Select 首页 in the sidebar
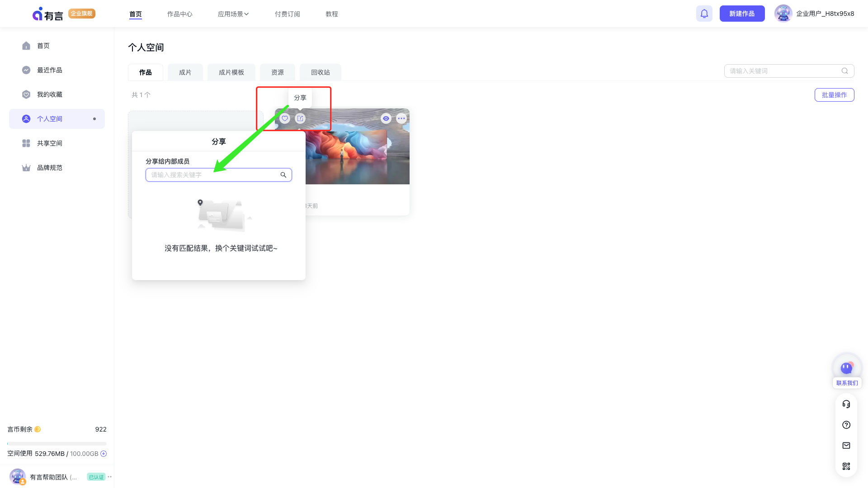Viewport: 868px width, 488px height. [57, 46]
